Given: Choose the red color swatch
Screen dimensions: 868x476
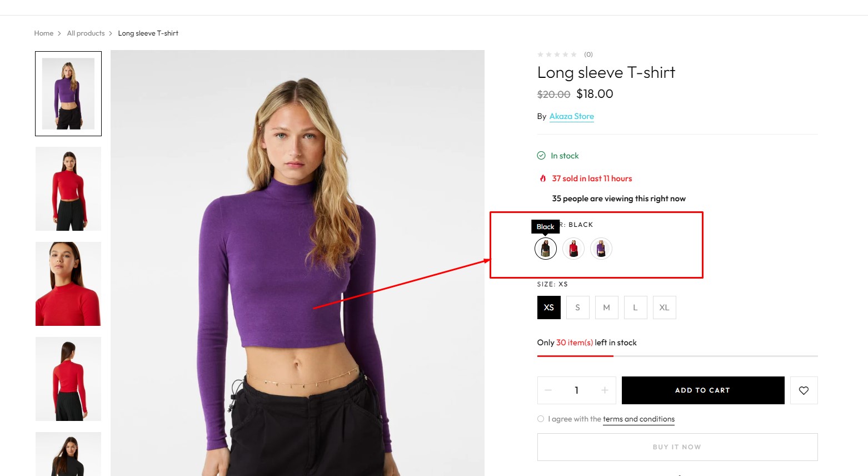Looking at the screenshot, I should 573,249.
